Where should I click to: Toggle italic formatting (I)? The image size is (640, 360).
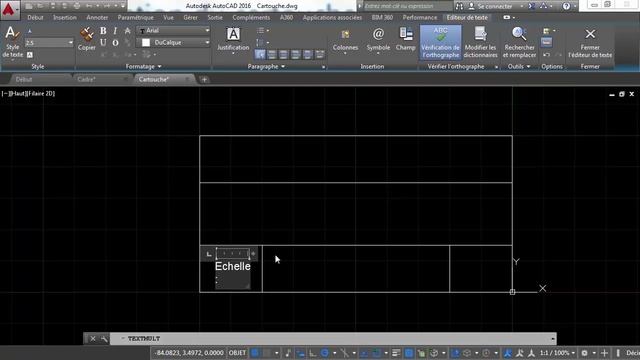(115, 31)
